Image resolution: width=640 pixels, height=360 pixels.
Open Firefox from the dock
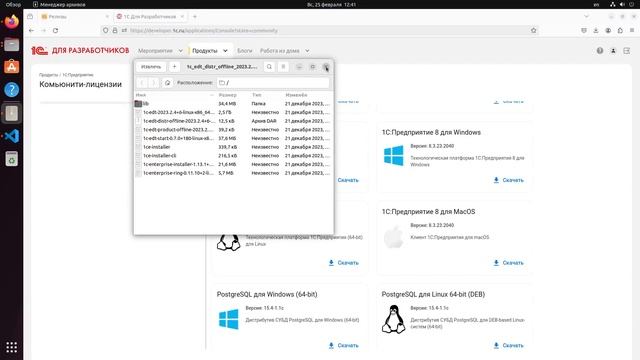click(x=11, y=22)
